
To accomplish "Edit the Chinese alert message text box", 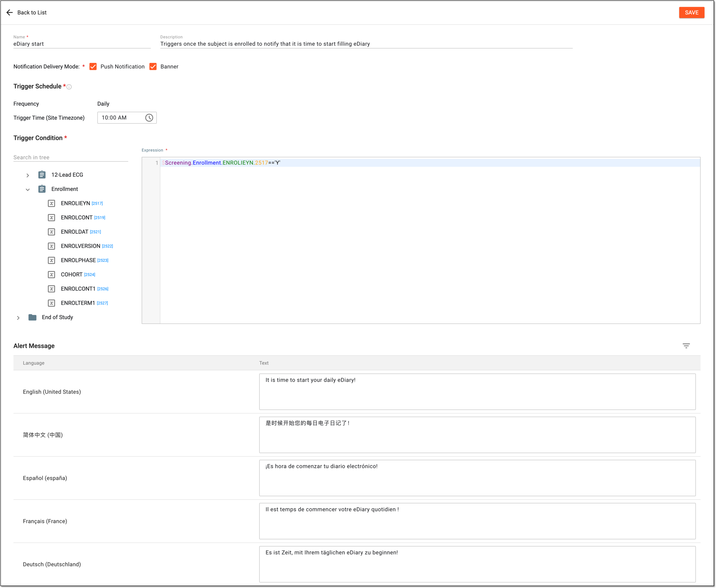I will pyautogui.click(x=477, y=435).
